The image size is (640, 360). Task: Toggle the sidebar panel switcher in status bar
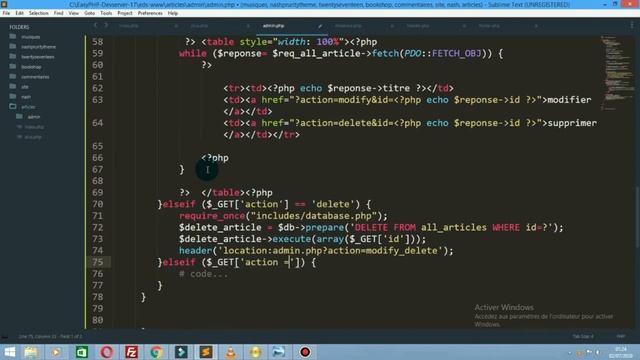pyautogui.click(x=4, y=336)
